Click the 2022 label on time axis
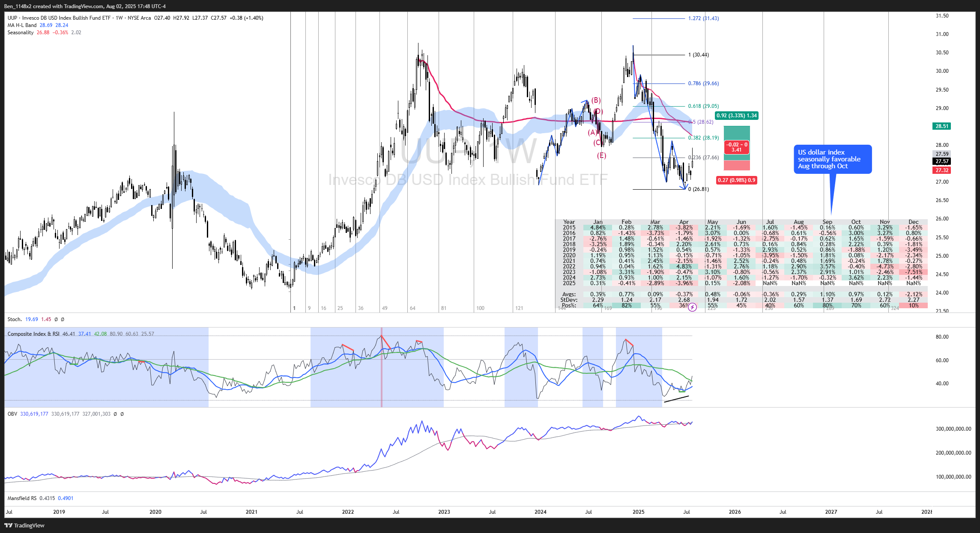This screenshot has width=980, height=533. [x=348, y=512]
